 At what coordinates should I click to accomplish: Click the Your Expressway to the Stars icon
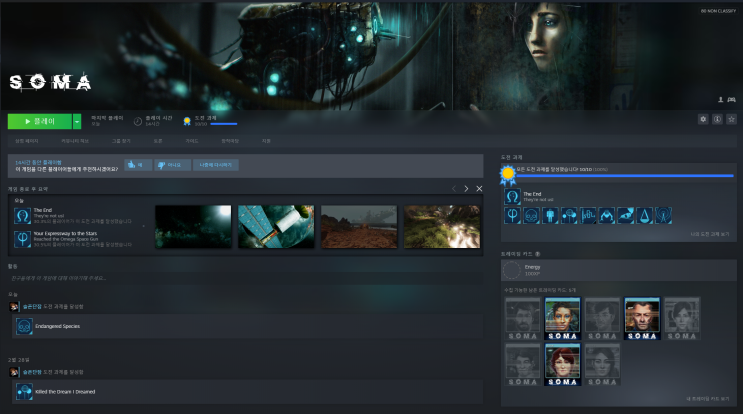click(22, 239)
